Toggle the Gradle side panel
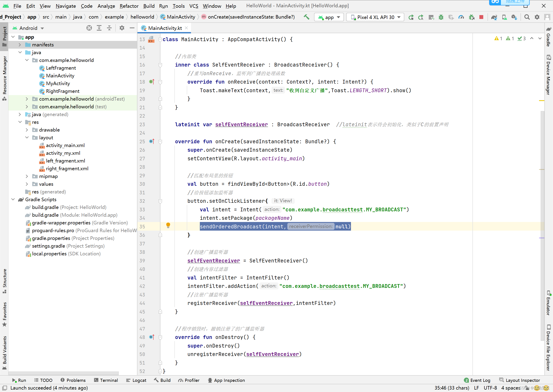The height and width of the screenshot is (392, 553). click(548, 37)
